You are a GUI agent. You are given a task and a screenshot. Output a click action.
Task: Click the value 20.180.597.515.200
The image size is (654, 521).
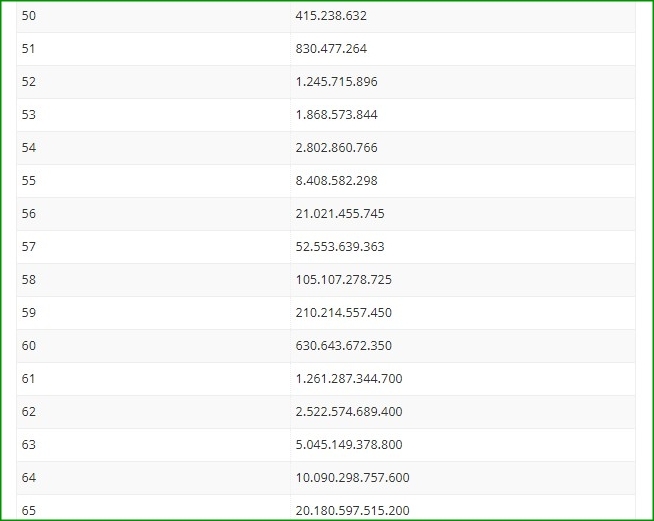tap(352, 511)
